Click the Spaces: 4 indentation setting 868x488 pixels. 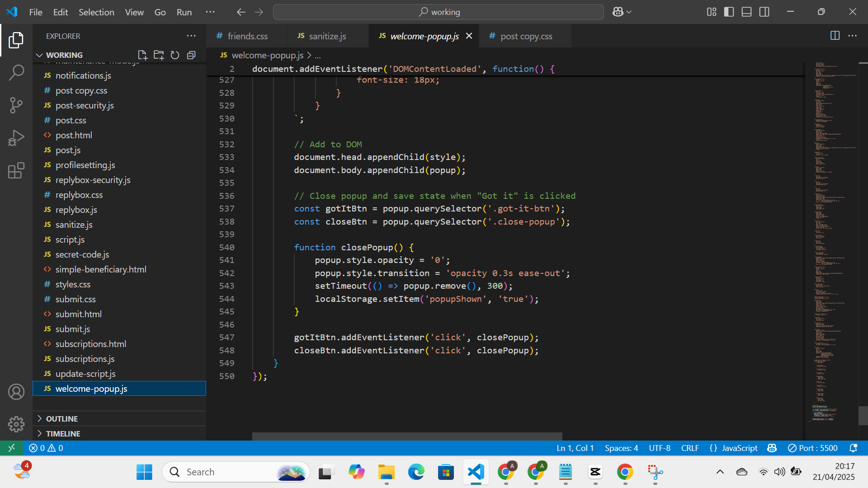621,448
